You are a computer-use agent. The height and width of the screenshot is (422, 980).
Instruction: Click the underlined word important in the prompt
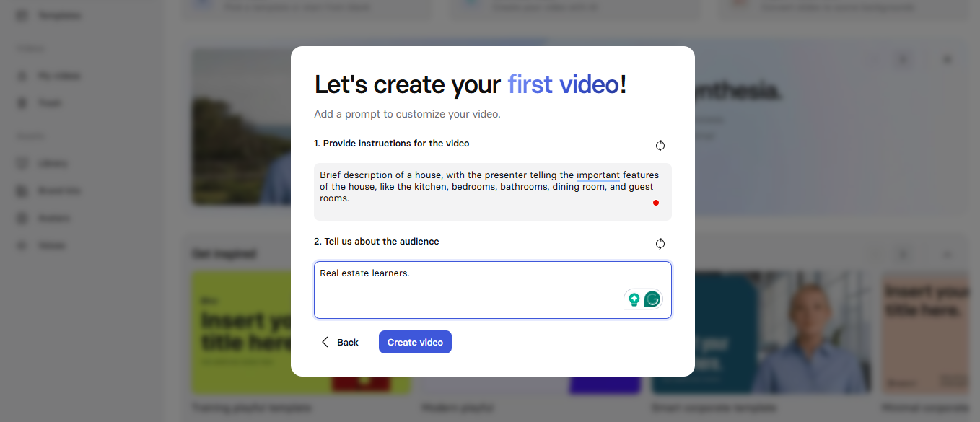[x=598, y=175]
